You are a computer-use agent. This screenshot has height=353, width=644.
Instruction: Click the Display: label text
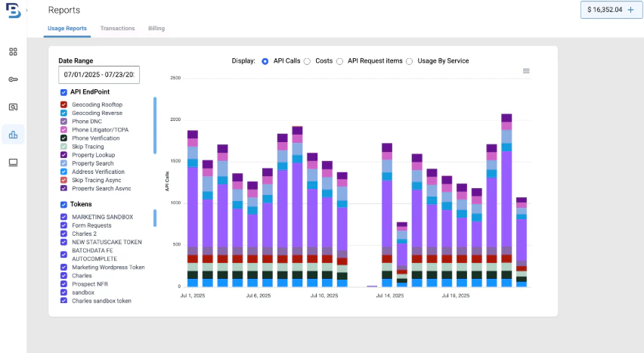click(x=243, y=60)
